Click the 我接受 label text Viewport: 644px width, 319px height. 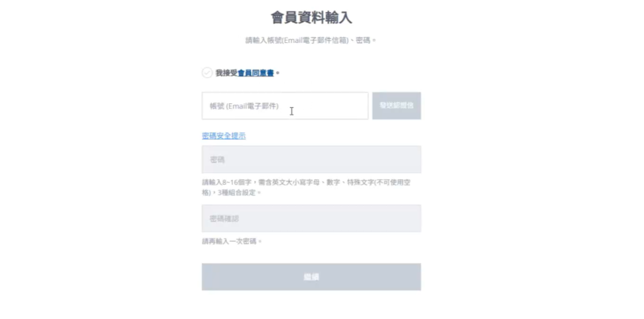tap(226, 73)
